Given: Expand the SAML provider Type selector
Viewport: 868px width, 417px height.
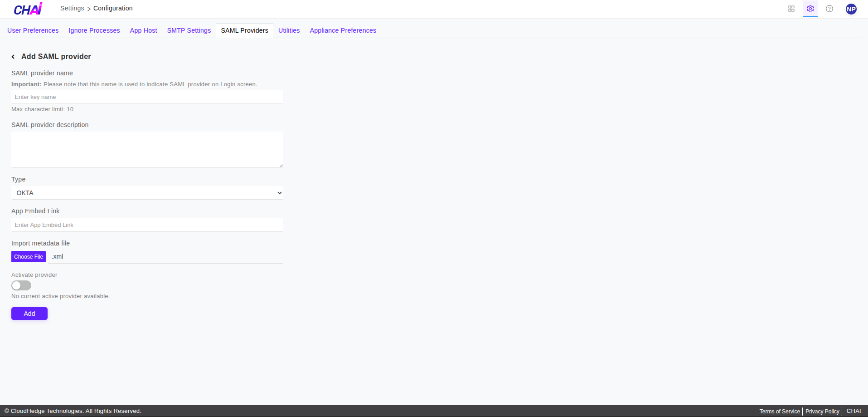Looking at the screenshot, I should (x=147, y=192).
